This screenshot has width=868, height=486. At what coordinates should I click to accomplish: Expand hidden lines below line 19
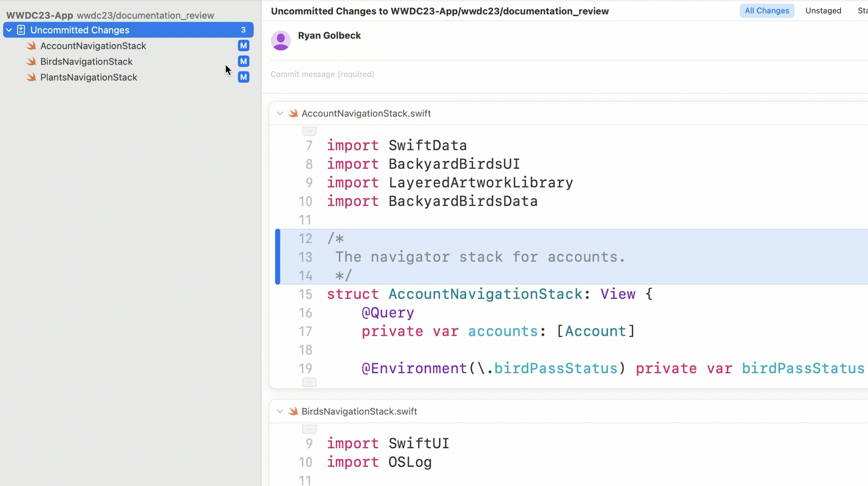pos(309,382)
